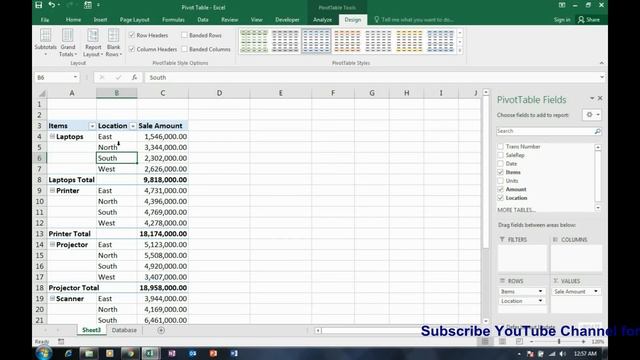Click the Insert Function fx icon
The width and height of the screenshot is (640, 360).
(x=134, y=77)
